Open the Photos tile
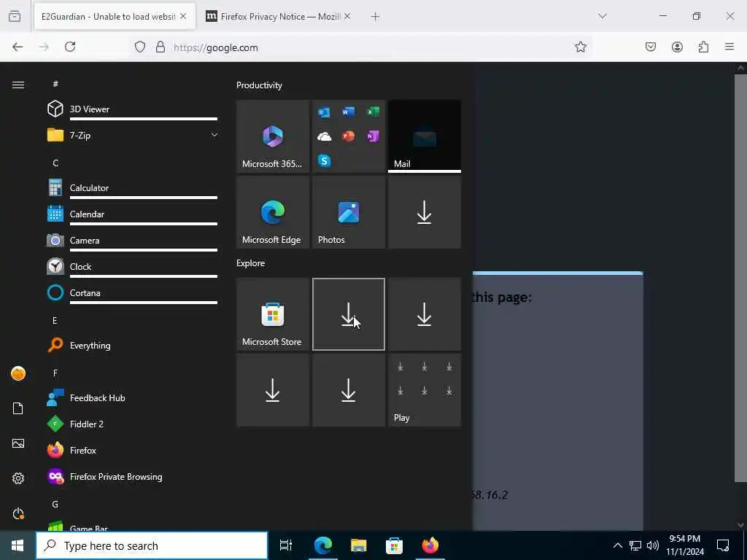The image size is (747, 560). pyautogui.click(x=349, y=212)
